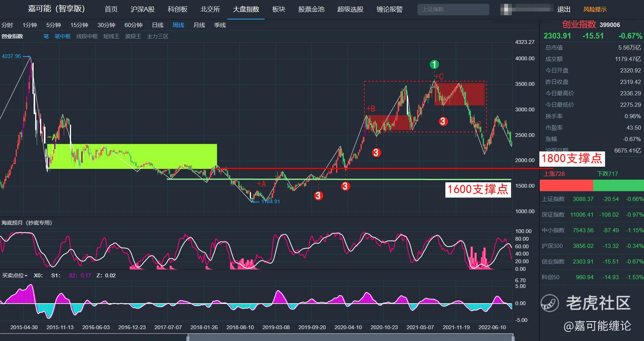This screenshot has height=341, width=644.
Task: Open the 科创板 tab
Action: [178, 9]
